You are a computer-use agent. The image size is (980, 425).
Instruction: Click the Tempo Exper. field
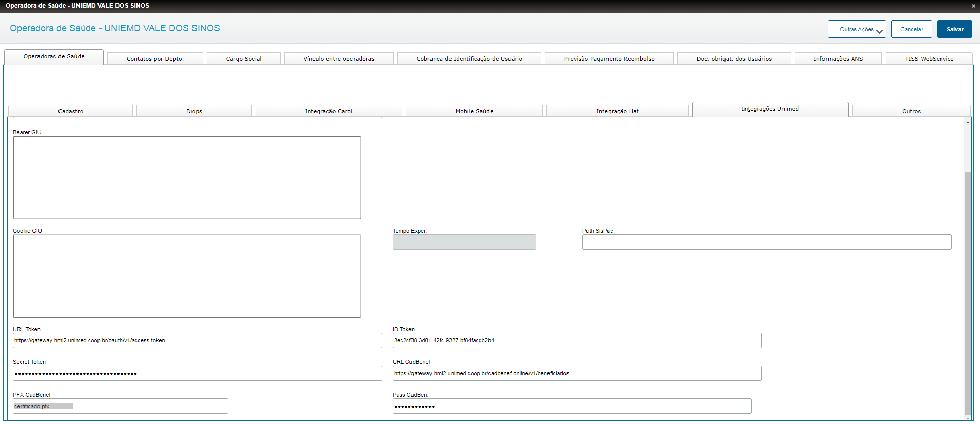(x=464, y=242)
